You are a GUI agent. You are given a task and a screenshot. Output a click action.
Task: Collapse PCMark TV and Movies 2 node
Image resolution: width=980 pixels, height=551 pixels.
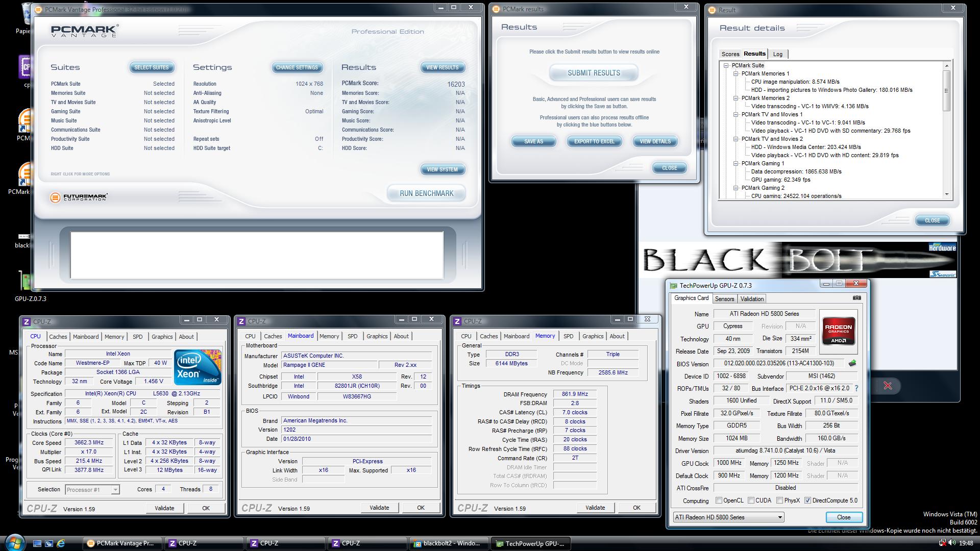736,139
